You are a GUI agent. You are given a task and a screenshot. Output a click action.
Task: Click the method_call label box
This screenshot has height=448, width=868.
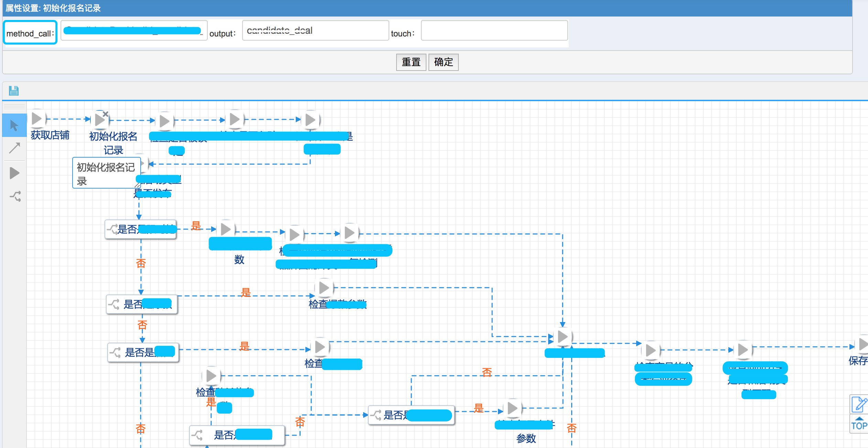[x=30, y=33]
